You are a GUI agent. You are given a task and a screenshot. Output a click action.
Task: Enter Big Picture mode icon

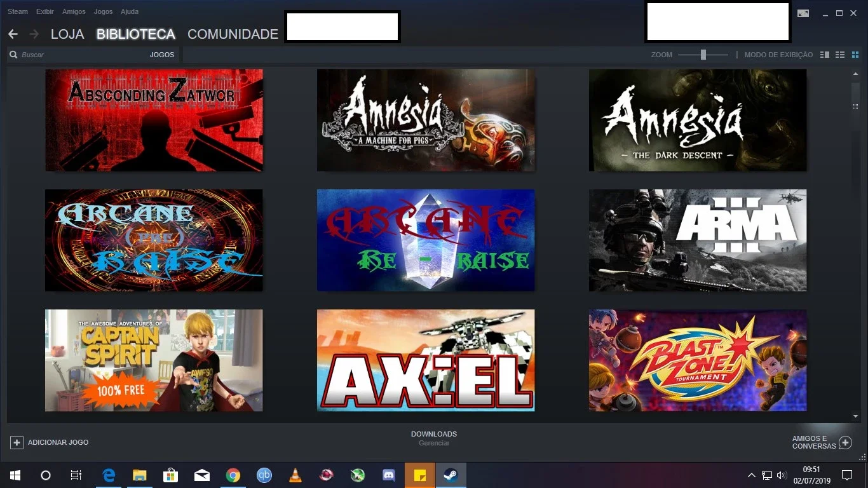(803, 13)
